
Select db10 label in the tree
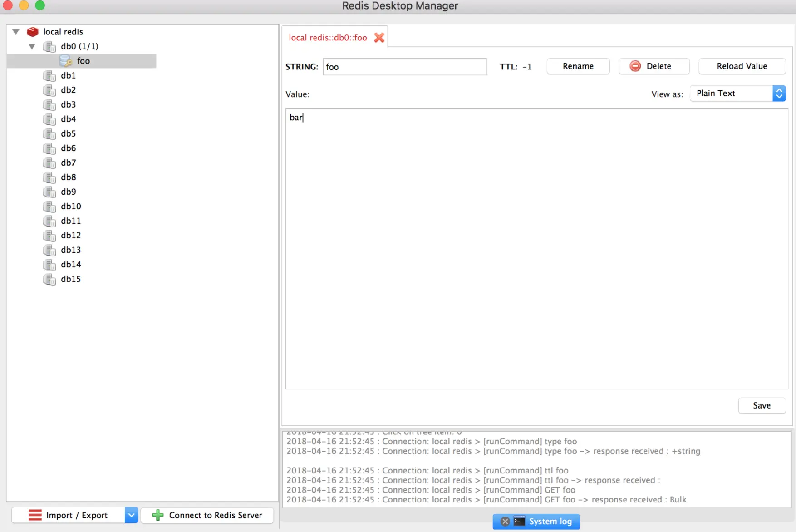[71, 206]
